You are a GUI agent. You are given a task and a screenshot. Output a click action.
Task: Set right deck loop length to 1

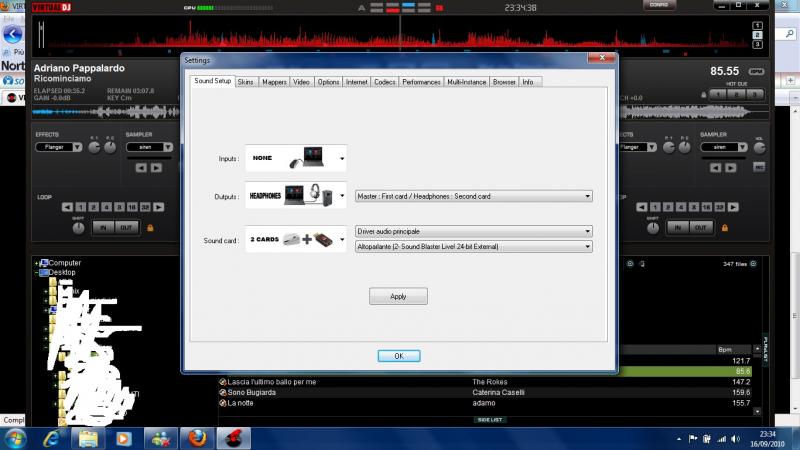click(x=655, y=207)
